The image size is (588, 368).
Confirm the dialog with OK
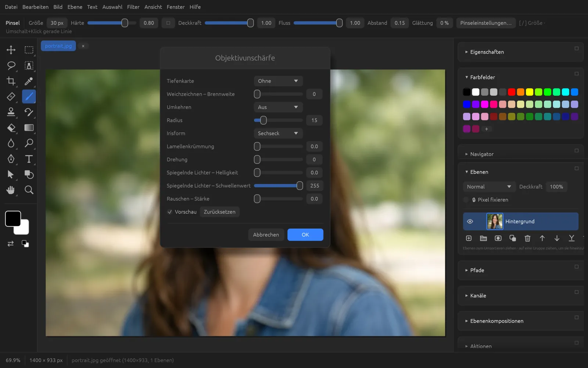pyautogui.click(x=305, y=235)
